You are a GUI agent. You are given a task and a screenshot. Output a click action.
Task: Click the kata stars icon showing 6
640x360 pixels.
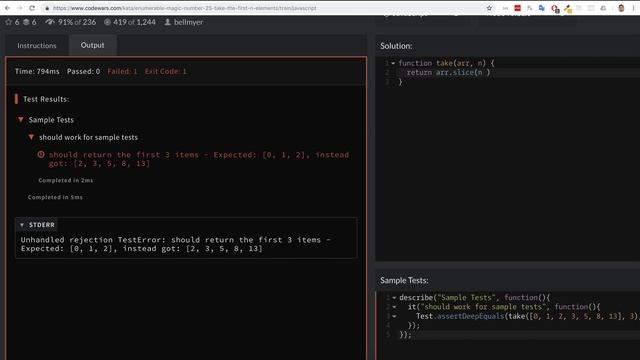9,22
